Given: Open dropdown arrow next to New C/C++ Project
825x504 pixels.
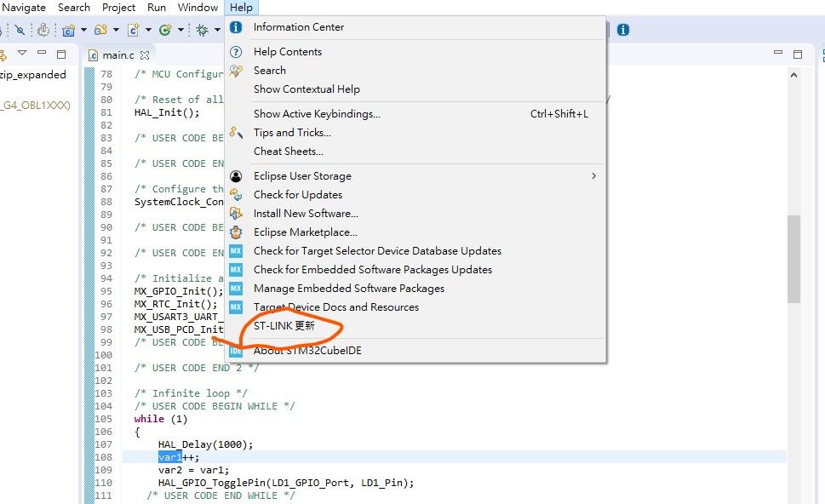Looking at the screenshot, I should click(83, 30).
